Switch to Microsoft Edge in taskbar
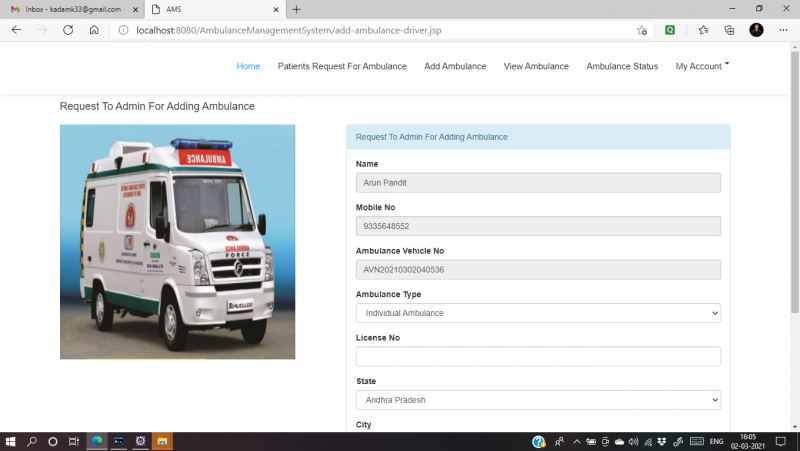 pyautogui.click(x=97, y=441)
